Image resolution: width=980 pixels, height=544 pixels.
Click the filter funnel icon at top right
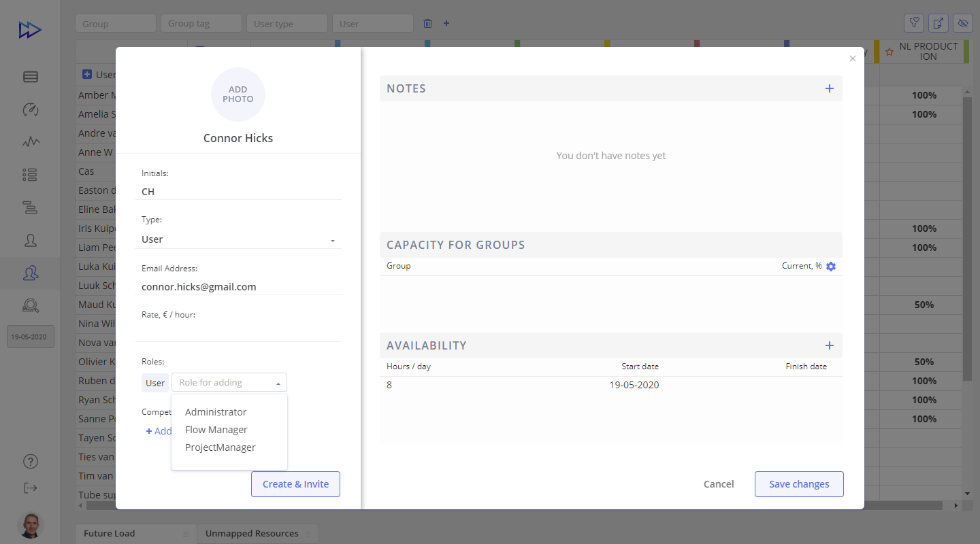click(x=914, y=23)
